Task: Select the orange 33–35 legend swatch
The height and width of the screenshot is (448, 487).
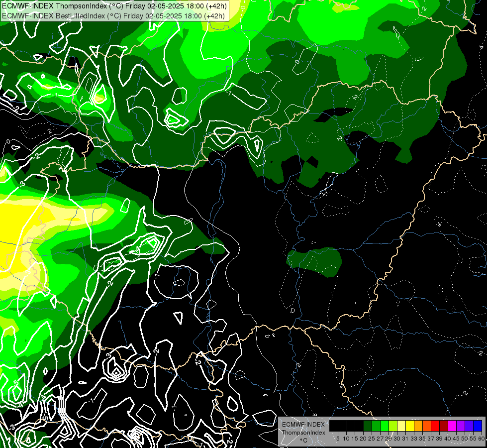Action: tap(418, 426)
